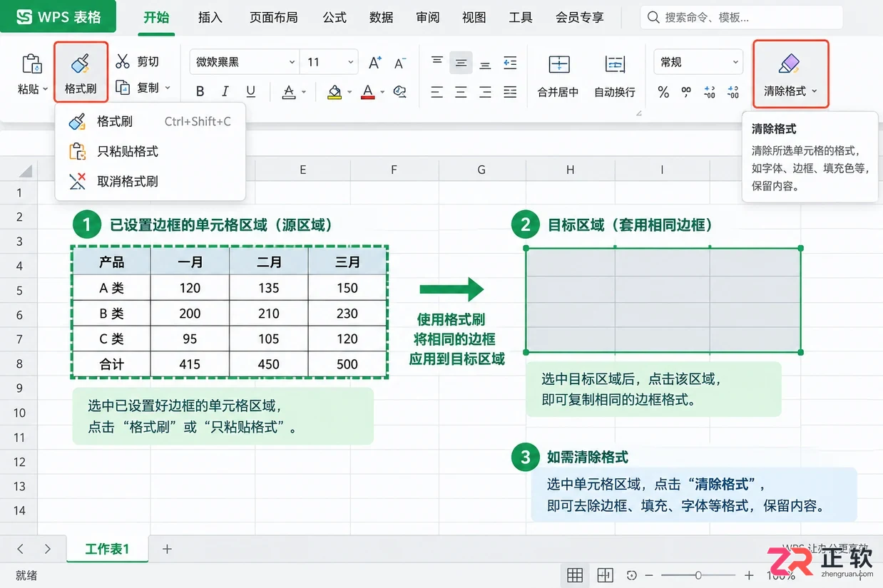Click Wrap Text (自动换行)
Viewport: 883px width, 588px height.
click(x=615, y=76)
